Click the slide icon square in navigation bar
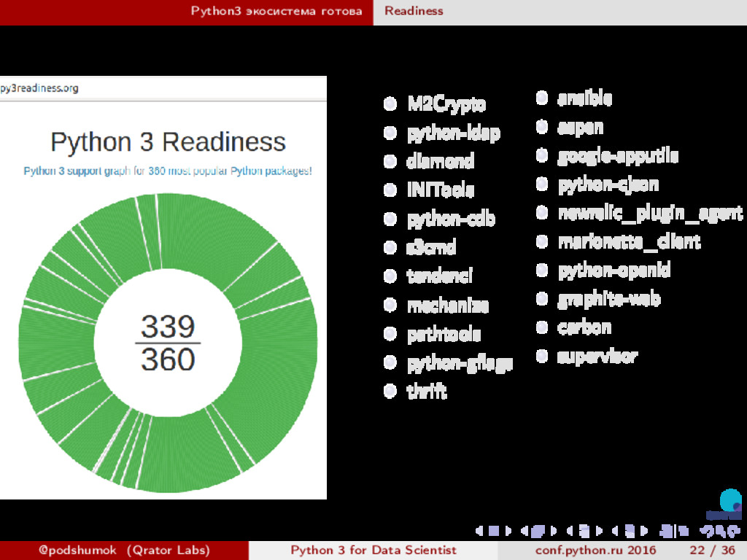The width and height of the screenshot is (747, 560). (494, 531)
